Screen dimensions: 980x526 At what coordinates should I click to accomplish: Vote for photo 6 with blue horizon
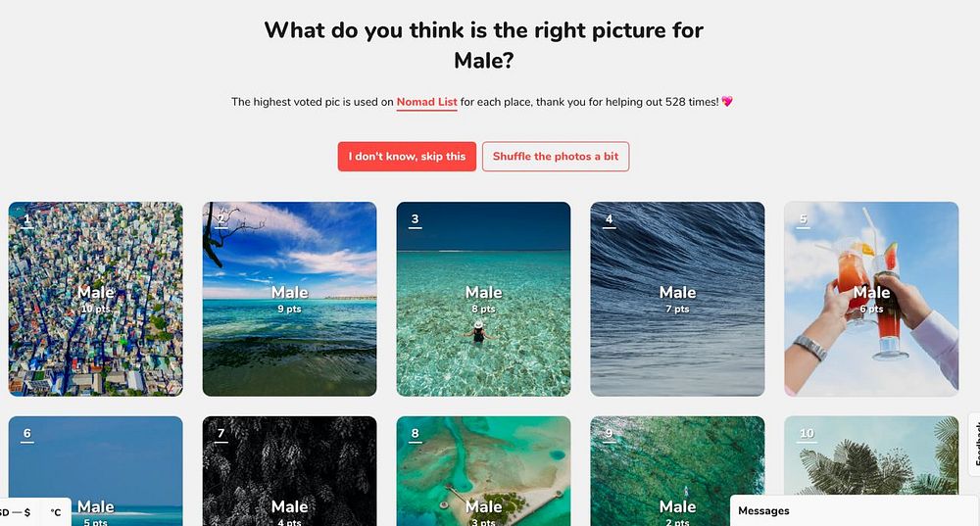click(96, 471)
